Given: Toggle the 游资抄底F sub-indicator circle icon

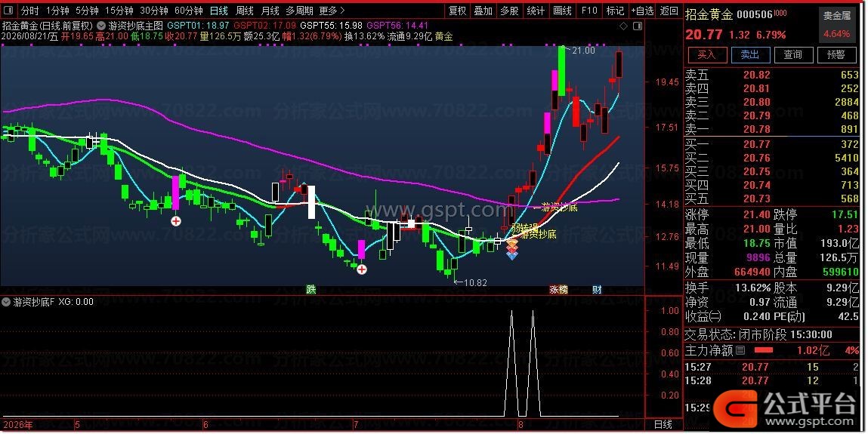Looking at the screenshot, I should 6,302.
